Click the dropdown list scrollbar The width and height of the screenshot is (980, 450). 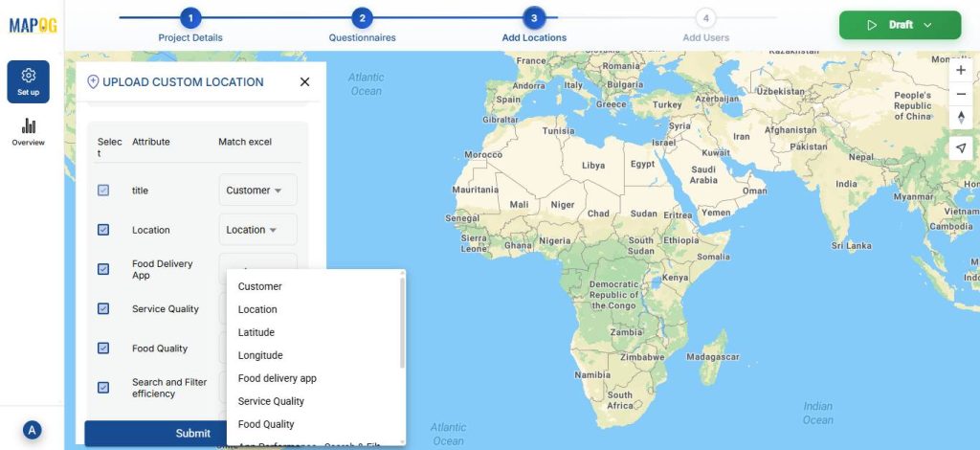pos(402,326)
